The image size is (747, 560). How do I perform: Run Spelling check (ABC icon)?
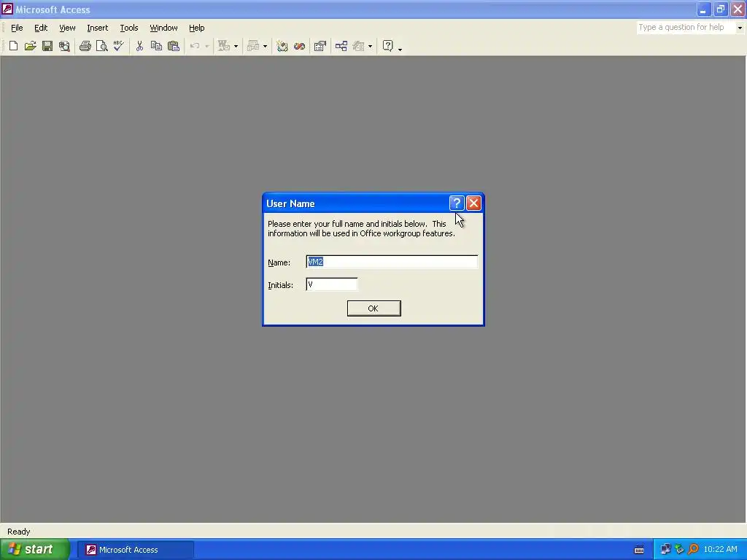click(119, 46)
